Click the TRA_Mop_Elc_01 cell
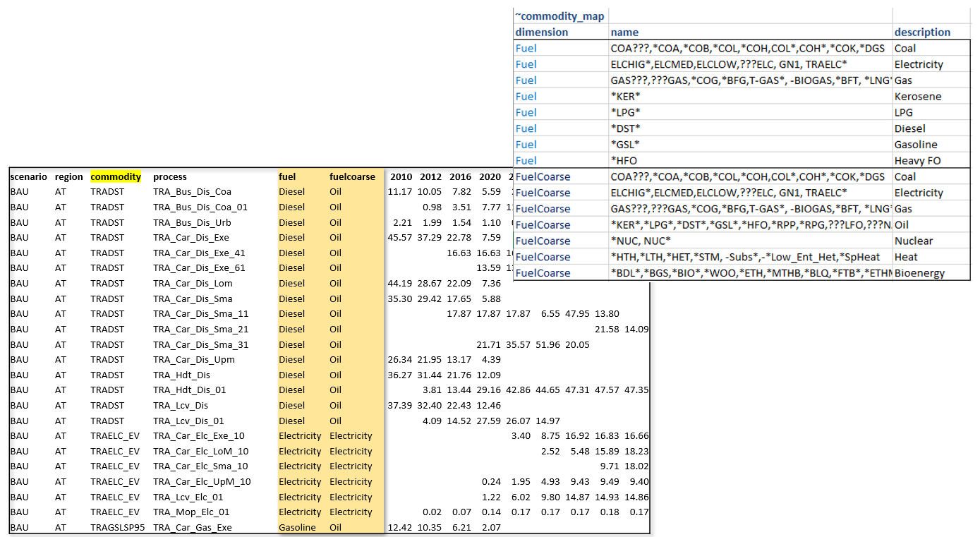 [x=191, y=512]
